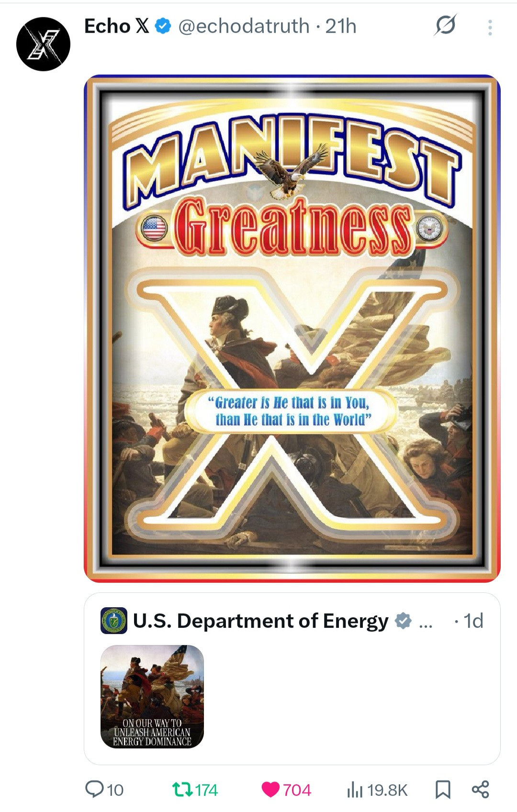Click the 21h post timestamp
517x812 pixels.
click(x=341, y=26)
